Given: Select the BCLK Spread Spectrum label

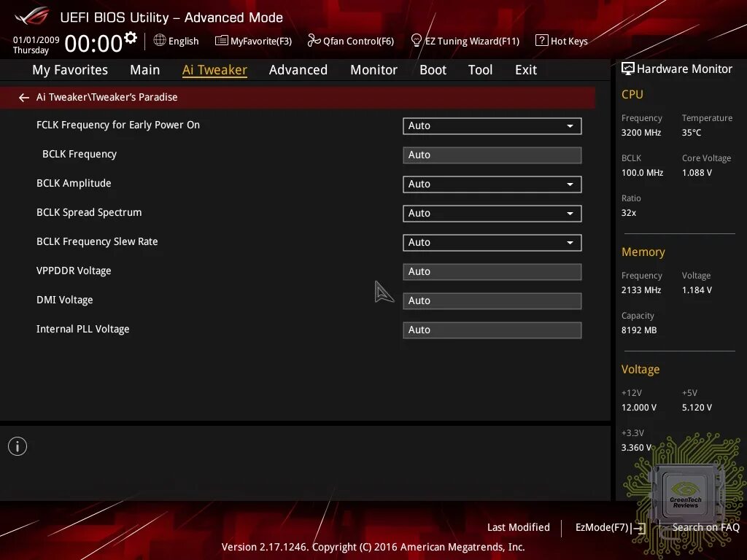Looking at the screenshot, I should pyautogui.click(x=89, y=212).
